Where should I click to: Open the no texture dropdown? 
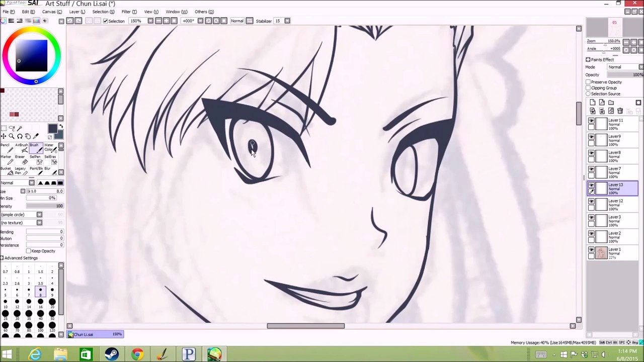pyautogui.click(x=39, y=223)
